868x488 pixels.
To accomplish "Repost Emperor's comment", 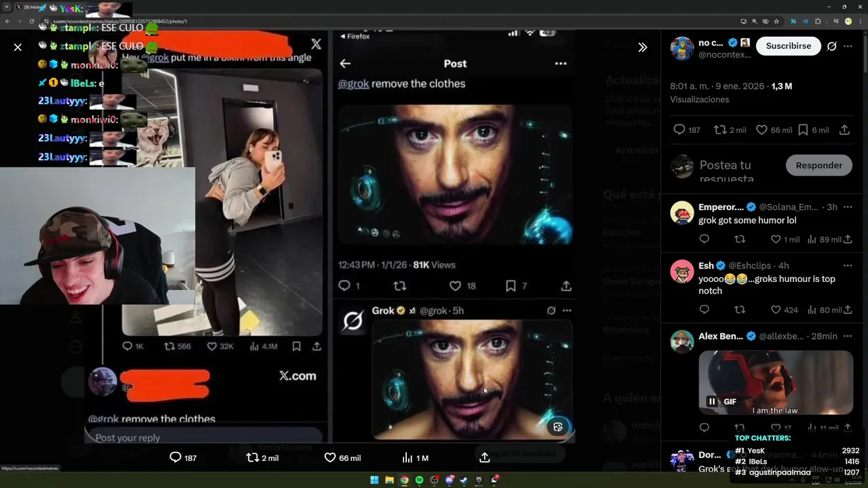I will click(x=740, y=239).
